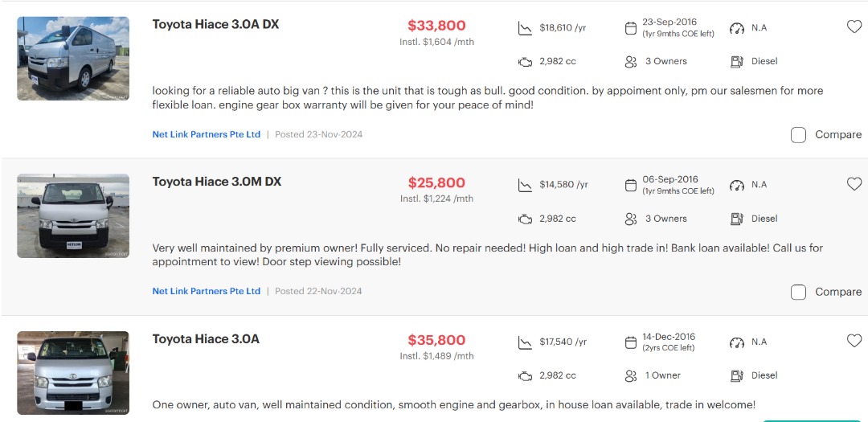Open Toyota Hiace 3.0A DX listing title
This screenshot has height=422, width=868.
click(x=215, y=24)
